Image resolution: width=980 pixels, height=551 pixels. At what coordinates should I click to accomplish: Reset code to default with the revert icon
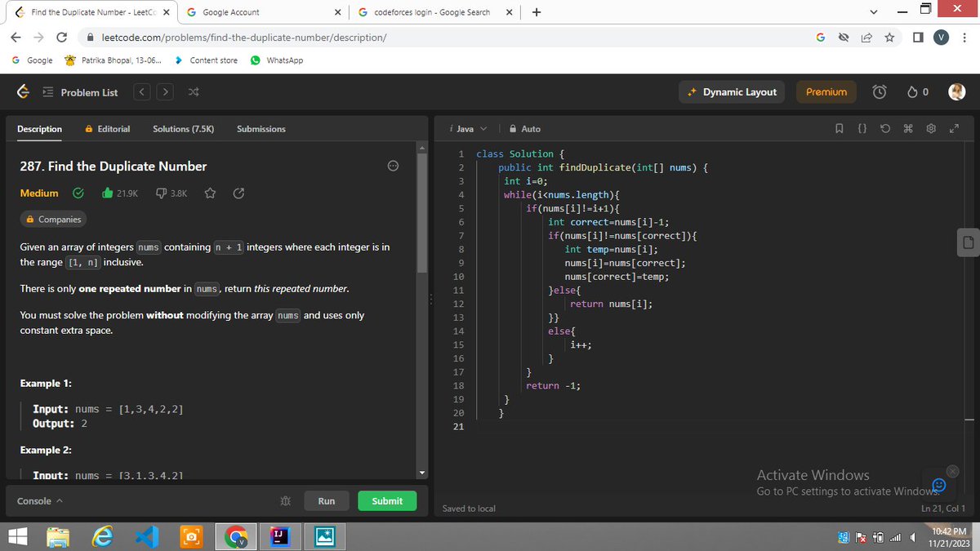[886, 129]
